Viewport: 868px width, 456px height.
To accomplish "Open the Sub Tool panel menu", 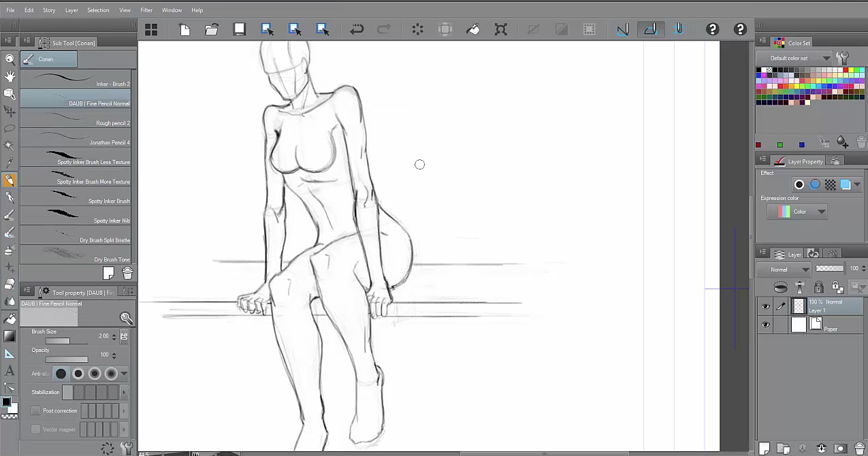I will (x=27, y=42).
